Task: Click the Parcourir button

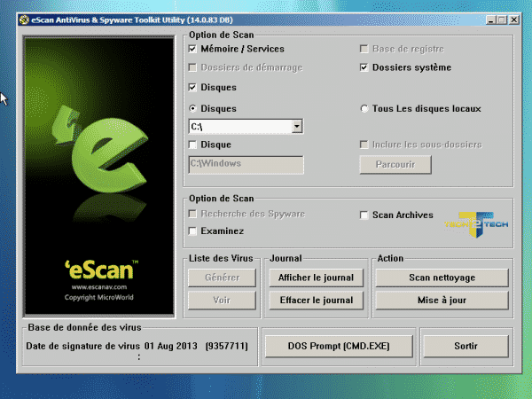Action: tap(395, 165)
